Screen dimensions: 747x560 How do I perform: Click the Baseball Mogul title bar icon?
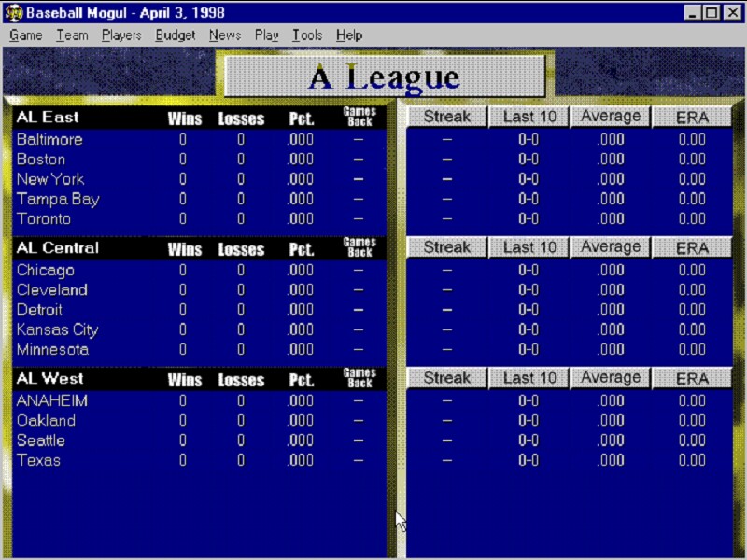pos(14,13)
